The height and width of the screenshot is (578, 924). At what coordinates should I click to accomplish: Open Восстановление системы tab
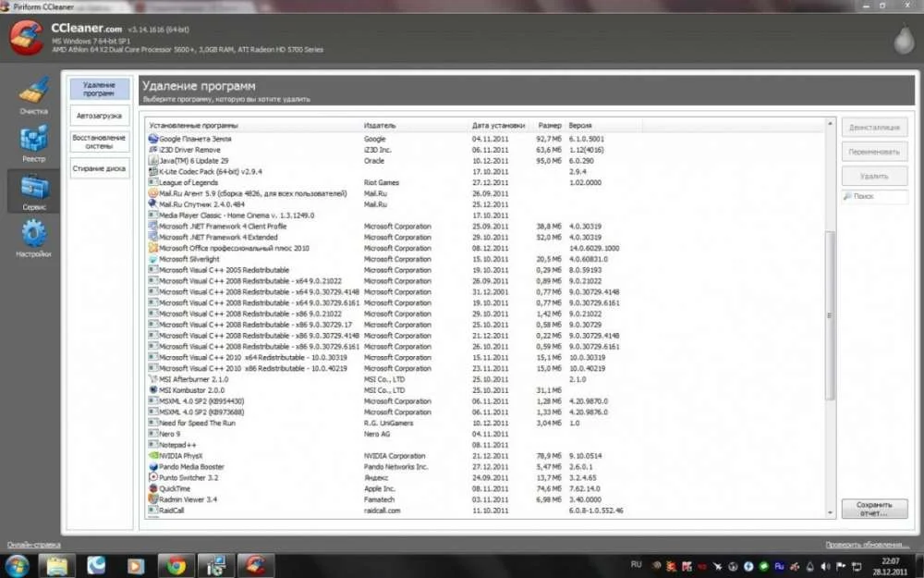[x=99, y=141]
